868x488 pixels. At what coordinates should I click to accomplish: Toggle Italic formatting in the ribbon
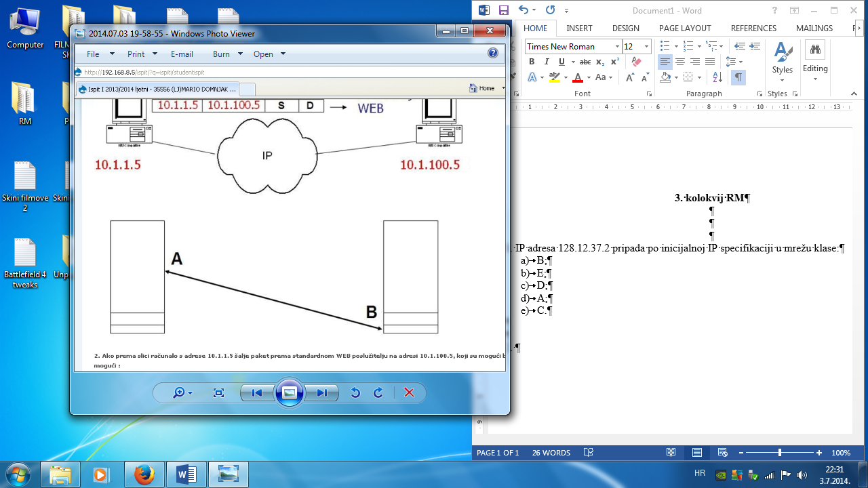[x=547, y=62]
